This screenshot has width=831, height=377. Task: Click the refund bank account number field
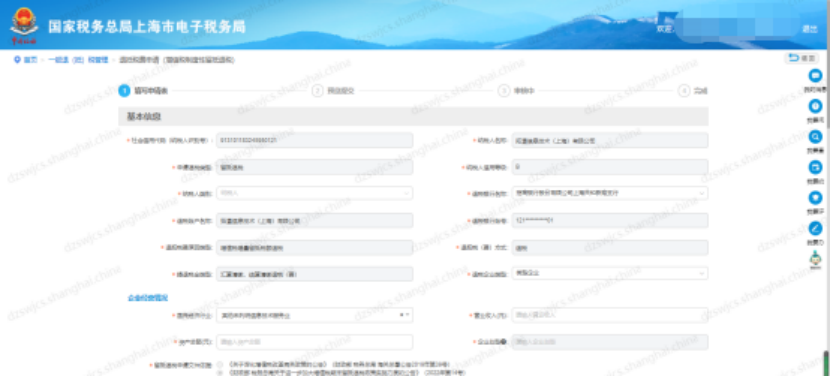[x=610, y=221]
